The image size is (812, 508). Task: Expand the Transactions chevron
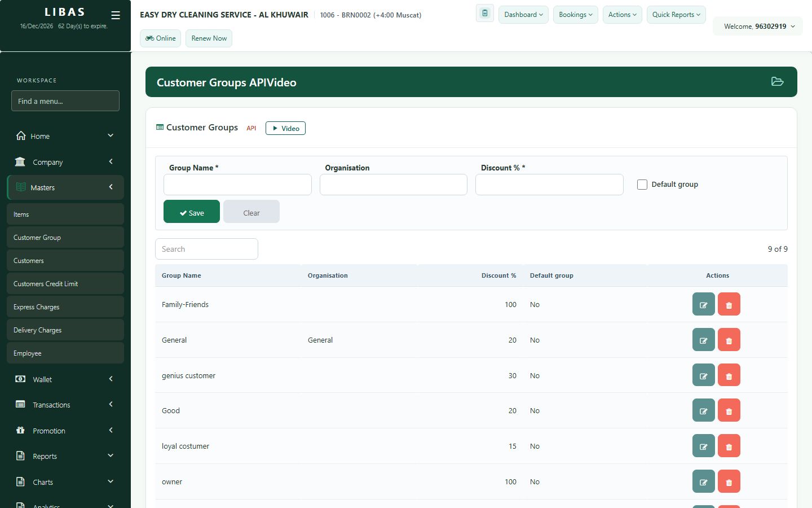111,404
